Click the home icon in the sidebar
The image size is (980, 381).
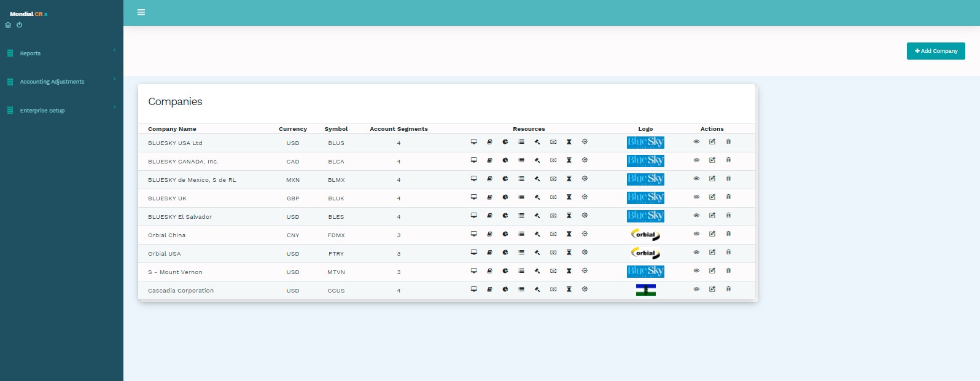pyautogui.click(x=8, y=25)
